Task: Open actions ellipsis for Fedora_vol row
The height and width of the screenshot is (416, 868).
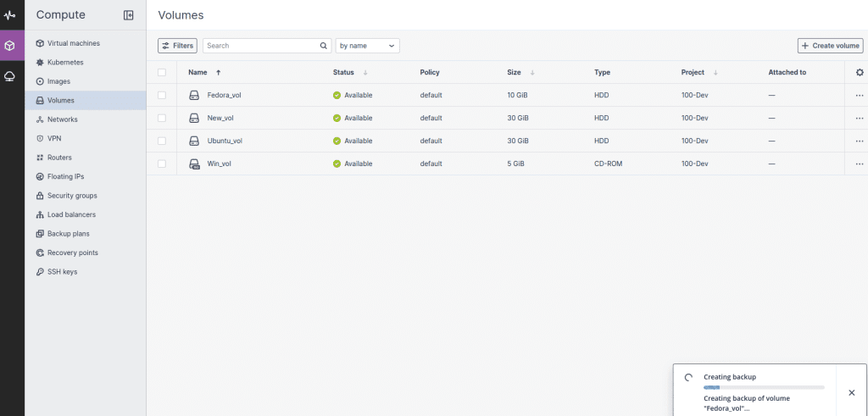Action: [x=860, y=95]
